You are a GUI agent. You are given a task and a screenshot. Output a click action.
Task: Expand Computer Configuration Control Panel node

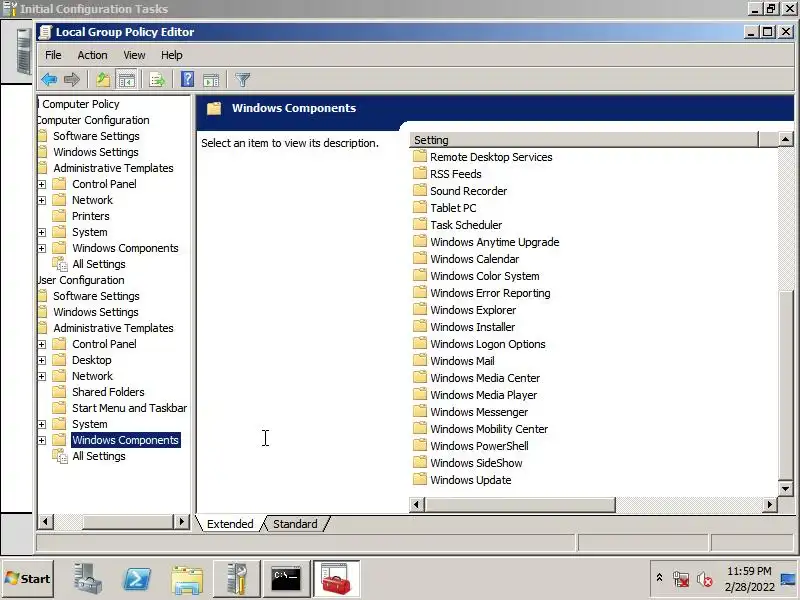[42, 184]
